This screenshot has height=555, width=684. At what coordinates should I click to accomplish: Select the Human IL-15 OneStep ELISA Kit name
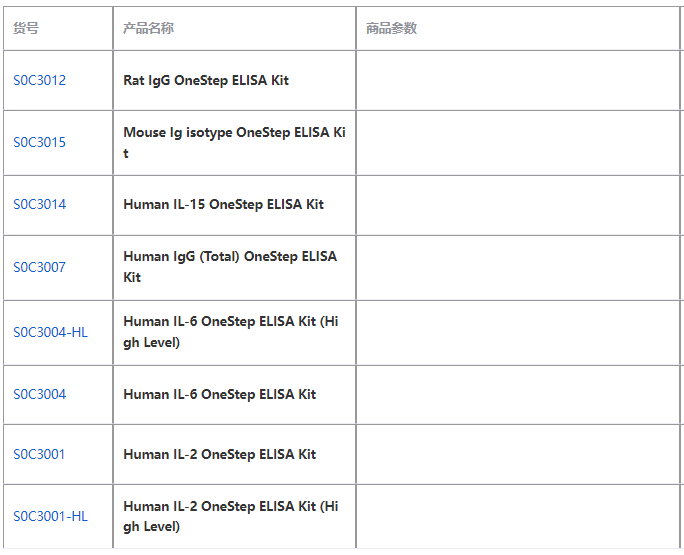click(x=223, y=204)
